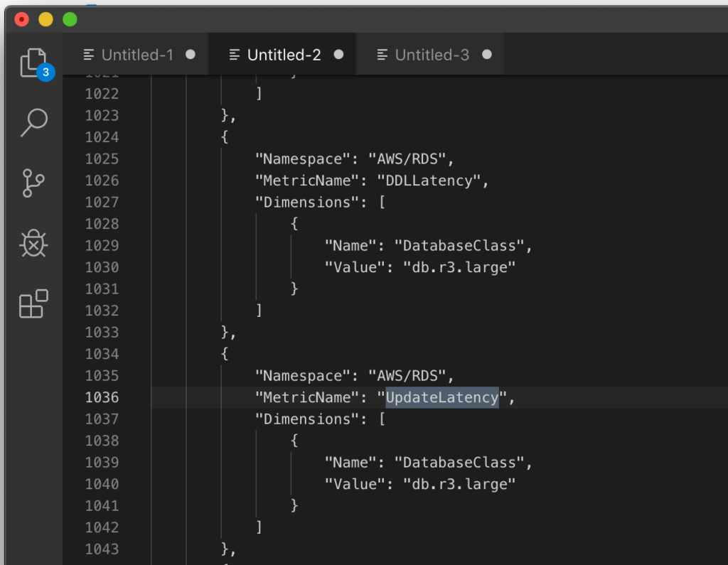Click line number 1024
This screenshot has width=728, height=565.
pyautogui.click(x=102, y=137)
